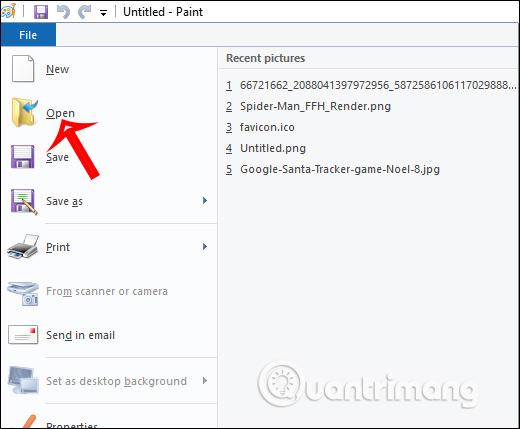Open recent picture Google-Santa-Tracker-game-Noel-8.jpg
Viewport: 520px width, 429px height.
tap(340, 169)
